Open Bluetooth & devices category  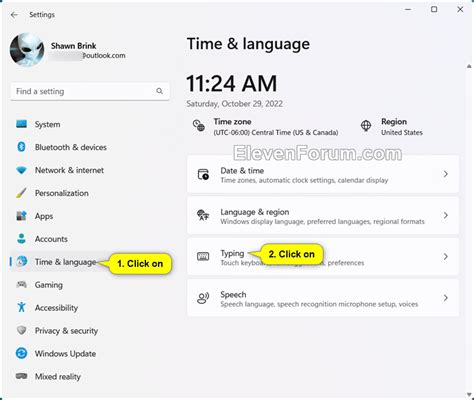pos(71,147)
